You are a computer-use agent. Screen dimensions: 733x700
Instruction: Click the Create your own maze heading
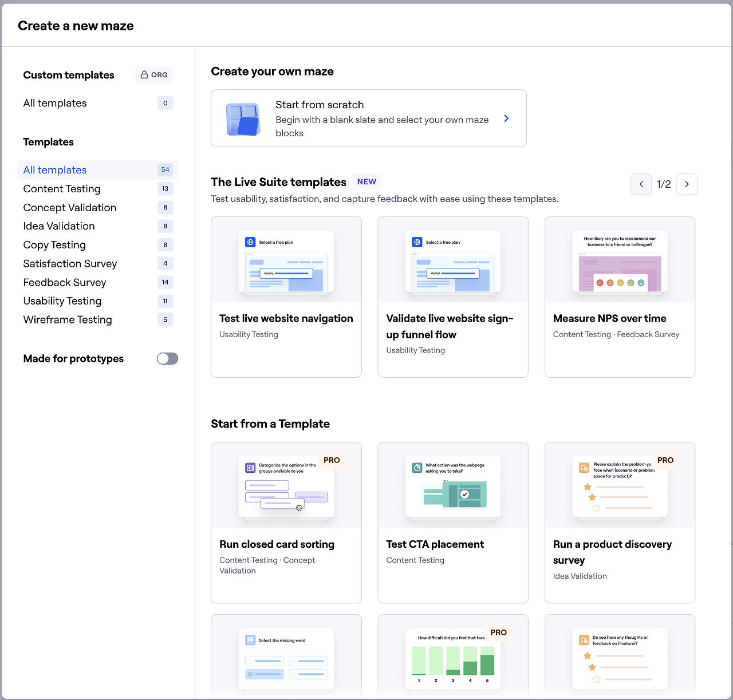pos(273,72)
